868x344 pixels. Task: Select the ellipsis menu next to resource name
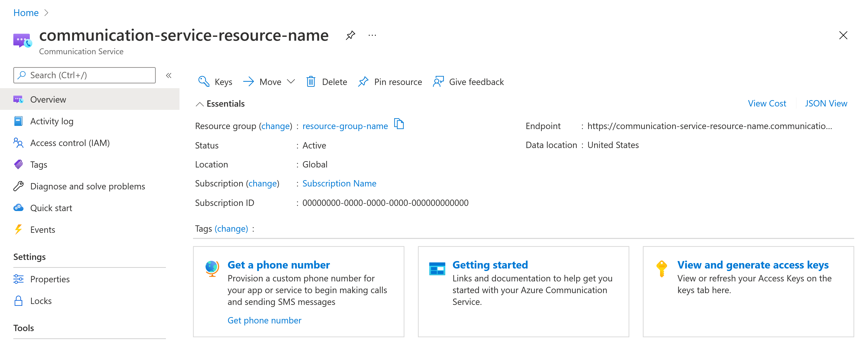coord(371,35)
